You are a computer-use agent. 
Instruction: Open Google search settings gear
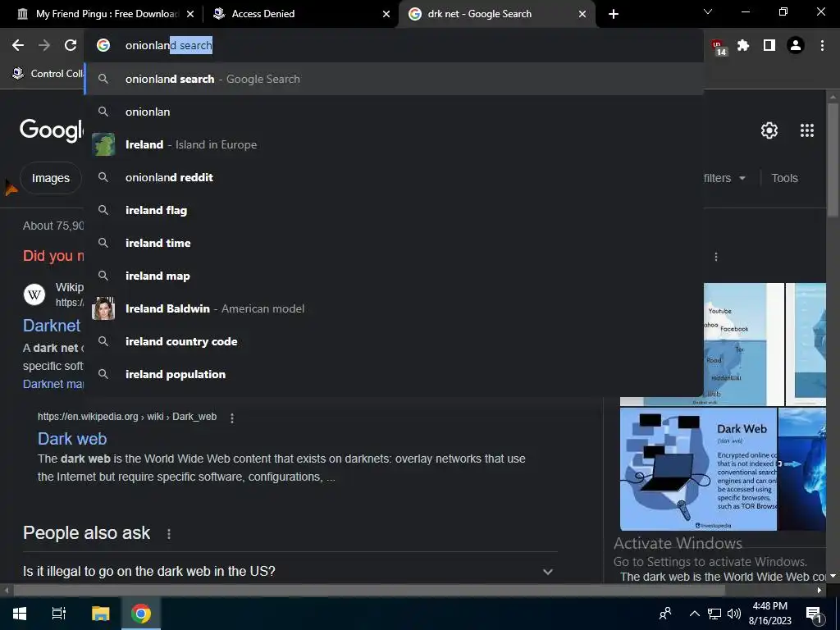coord(769,130)
